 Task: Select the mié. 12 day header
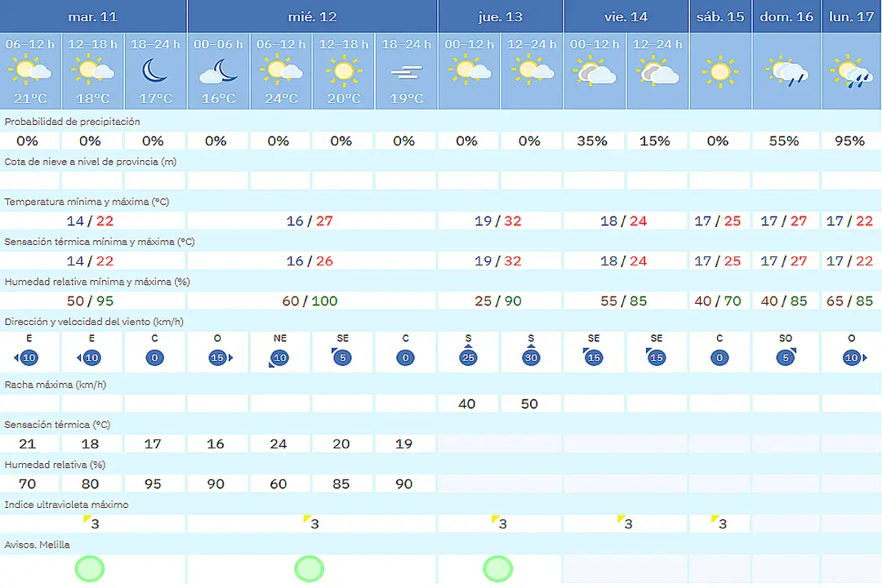[312, 16]
